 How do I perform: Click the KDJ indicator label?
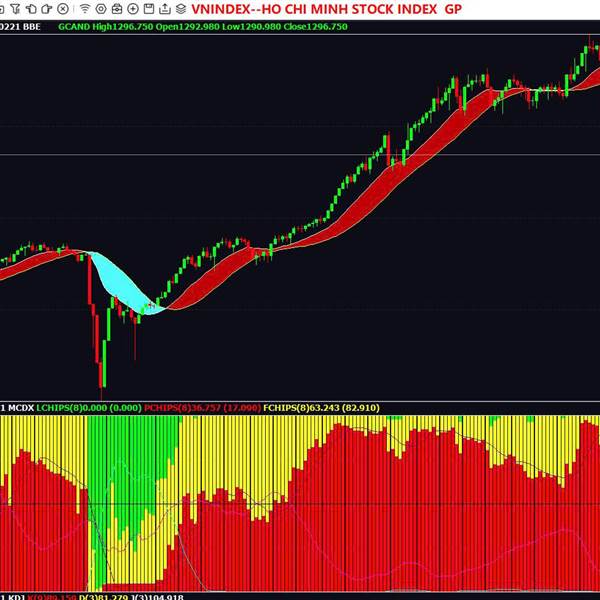click(16, 597)
